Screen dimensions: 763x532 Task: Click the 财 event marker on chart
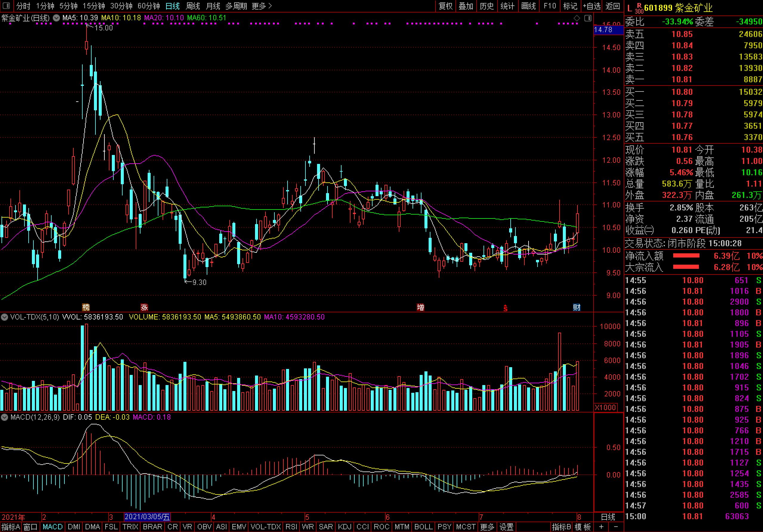click(577, 307)
